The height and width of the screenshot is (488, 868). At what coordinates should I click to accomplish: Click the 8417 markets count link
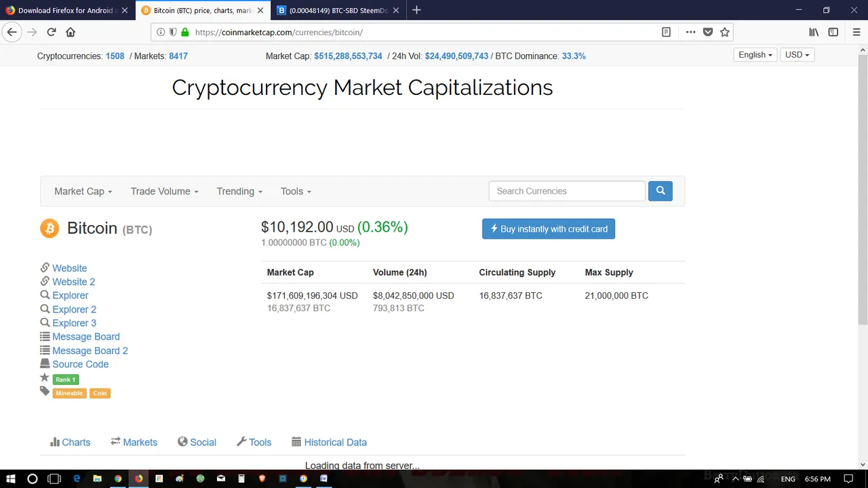[x=178, y=56]
